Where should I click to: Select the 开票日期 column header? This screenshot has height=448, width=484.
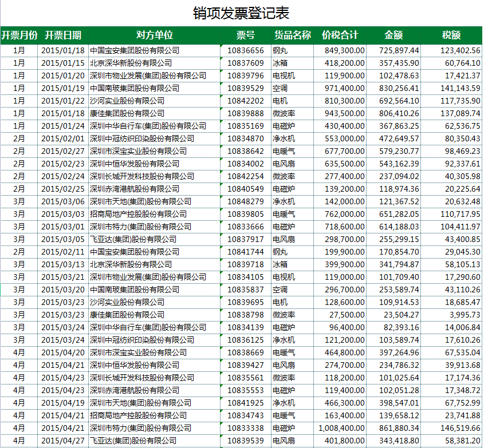[x=63, y=35]
